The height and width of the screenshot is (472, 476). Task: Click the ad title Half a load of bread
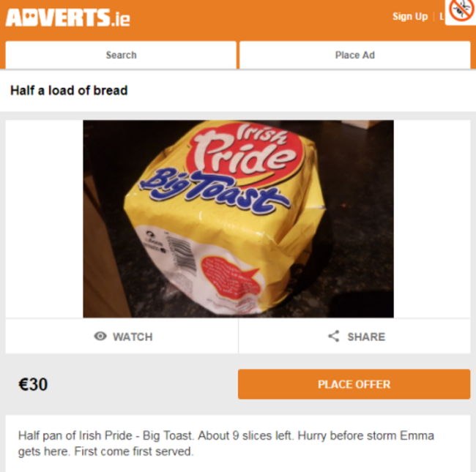(69, 91)
